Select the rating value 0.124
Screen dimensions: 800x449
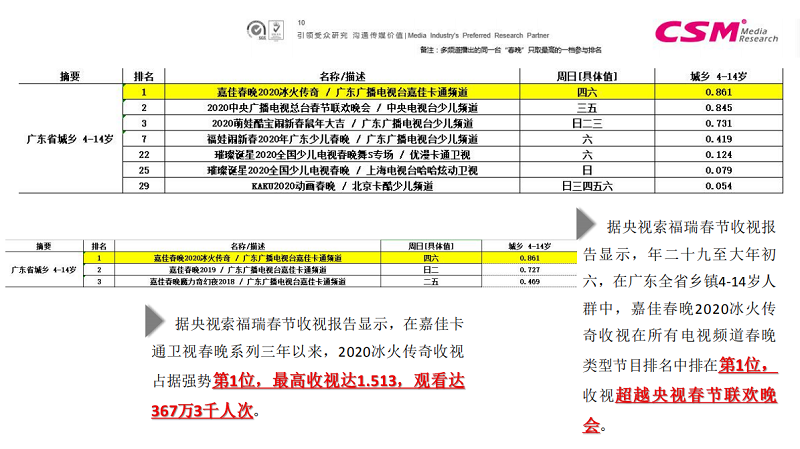(x=718, y=155)
